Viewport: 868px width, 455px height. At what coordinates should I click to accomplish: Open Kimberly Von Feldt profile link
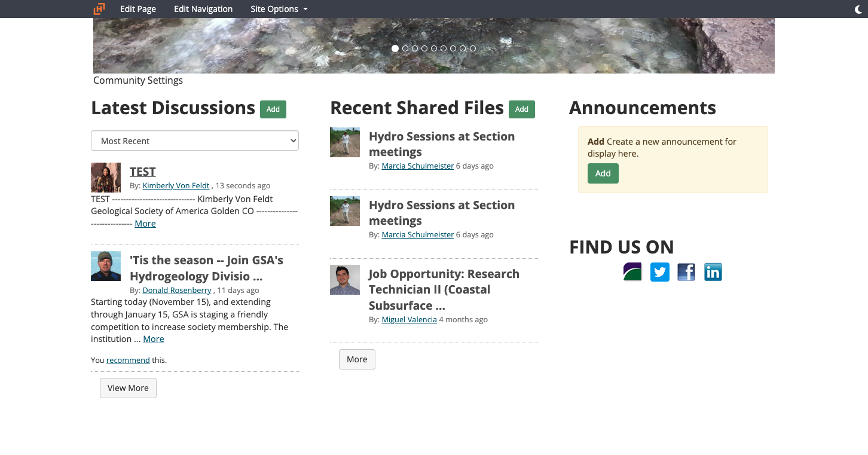(176, 186)
